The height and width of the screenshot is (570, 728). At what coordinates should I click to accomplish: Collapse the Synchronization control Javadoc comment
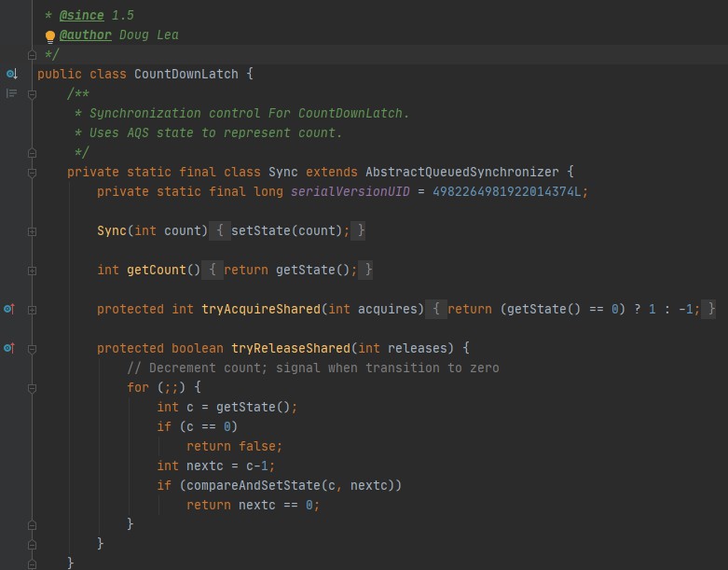(x=32, y=94)
